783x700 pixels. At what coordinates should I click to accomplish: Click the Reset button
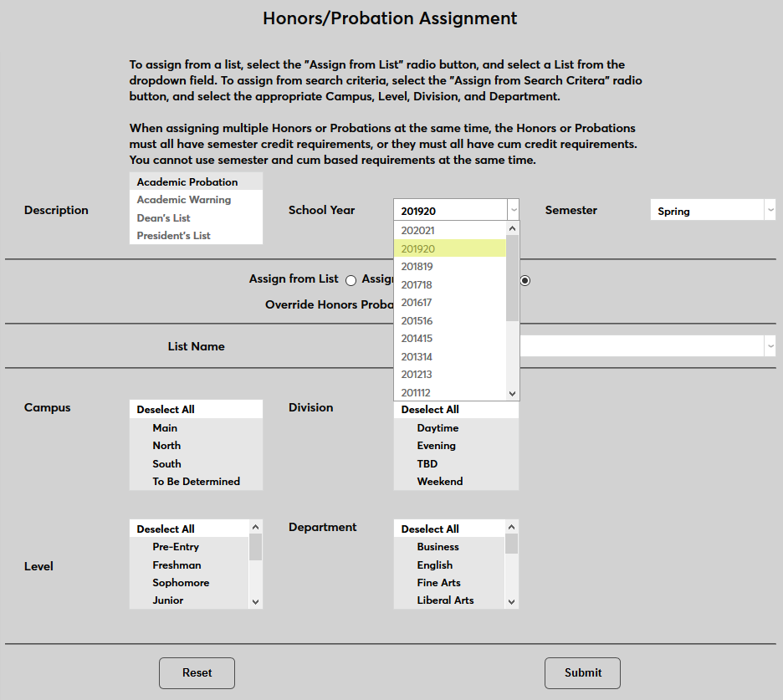(x=197, y=672)
